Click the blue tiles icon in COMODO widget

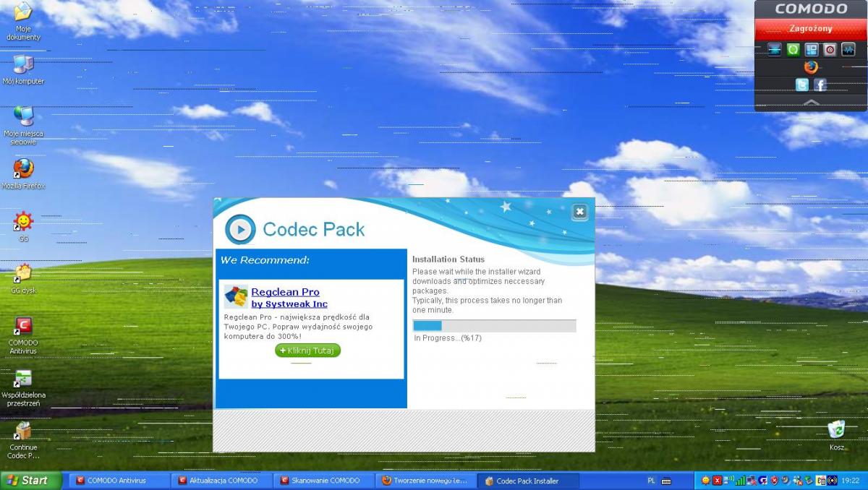[812, 49]
